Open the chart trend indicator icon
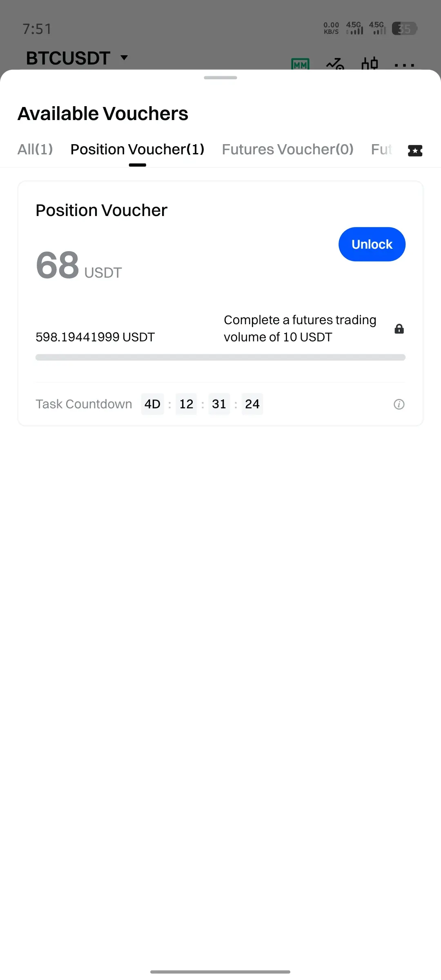The image size is (441, 980). click(x=335, y=64)
